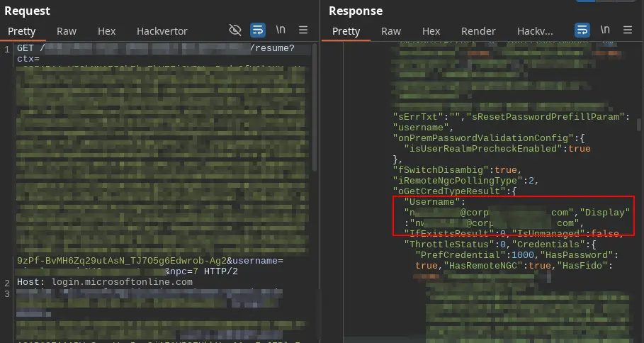Click the "Username" key in highlighted response

tap(424, 202)
